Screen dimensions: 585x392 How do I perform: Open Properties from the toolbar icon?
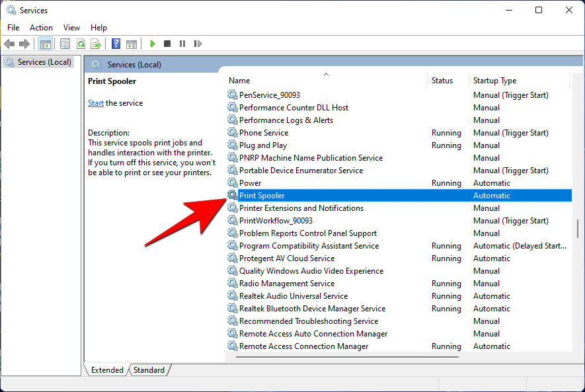click(x=65, y=44)
